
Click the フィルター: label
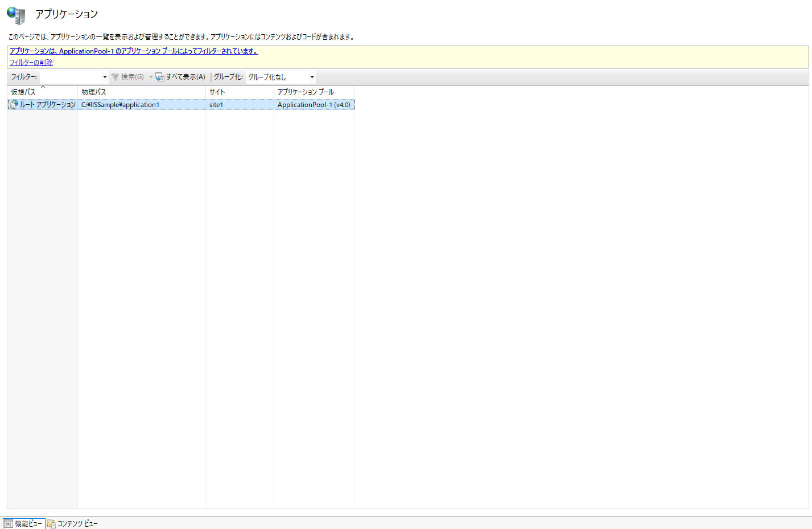(24, 77)
